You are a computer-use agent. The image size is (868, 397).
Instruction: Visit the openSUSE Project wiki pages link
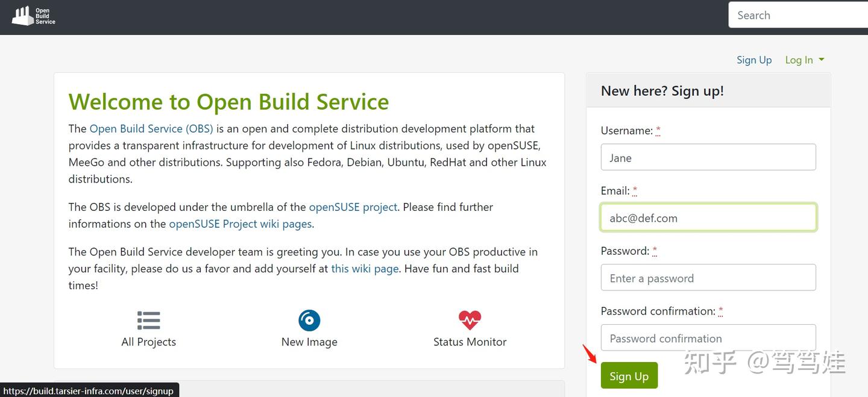(240, 224)
